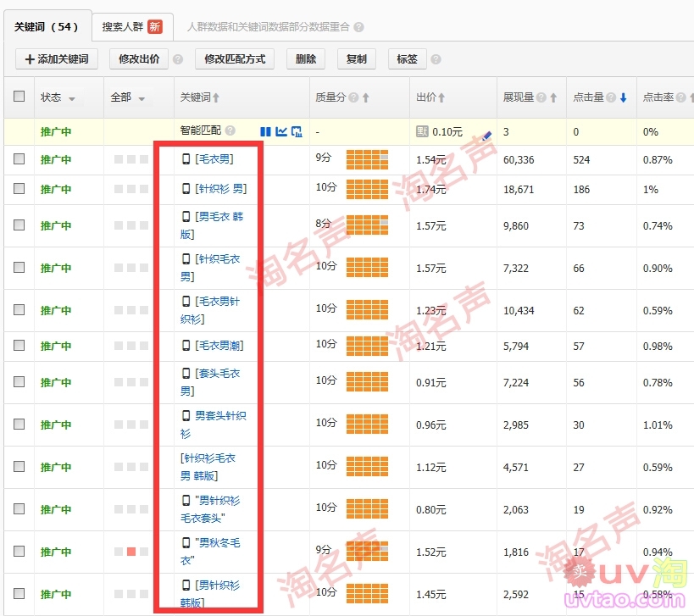The width and height of the screenshot is (694, 616).
Task: Toggle the select-all checkbox in table header
Action: [19, 97]
